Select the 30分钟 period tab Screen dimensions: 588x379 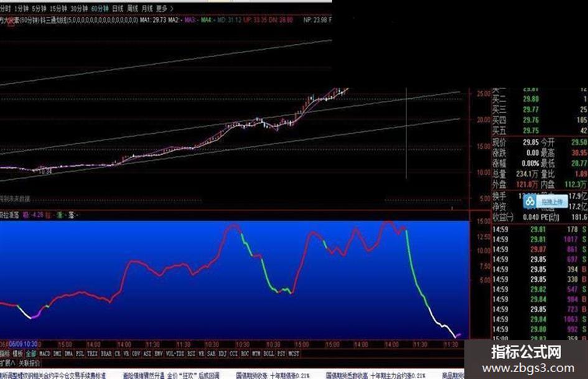coord(79,8)
